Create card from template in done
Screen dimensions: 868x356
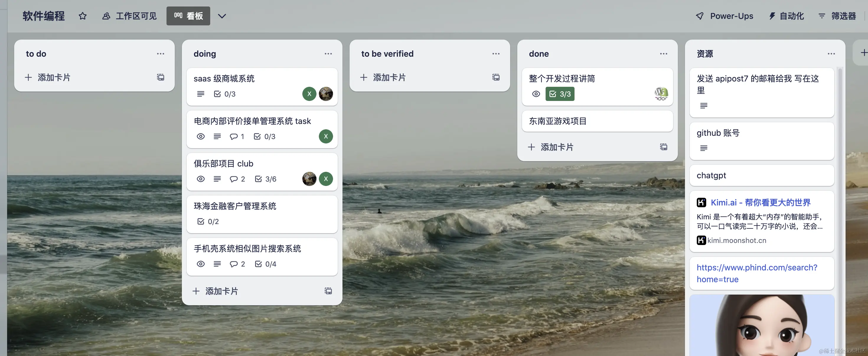(663, 147)
